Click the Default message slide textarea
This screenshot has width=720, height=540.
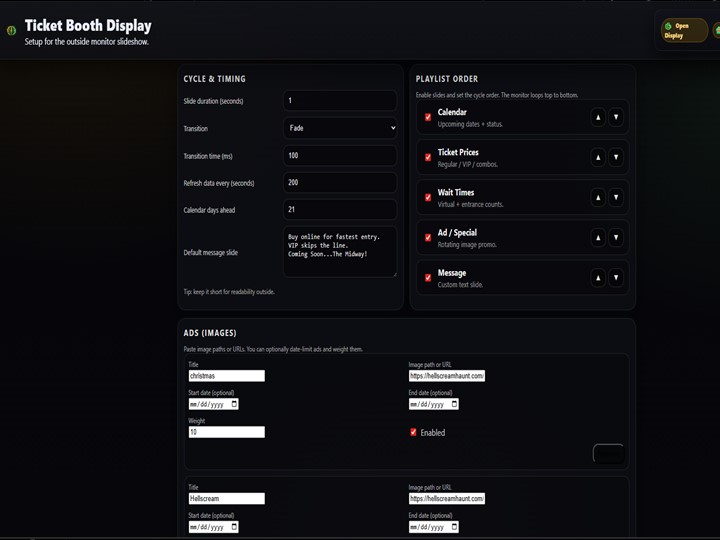tap(340, 252)
